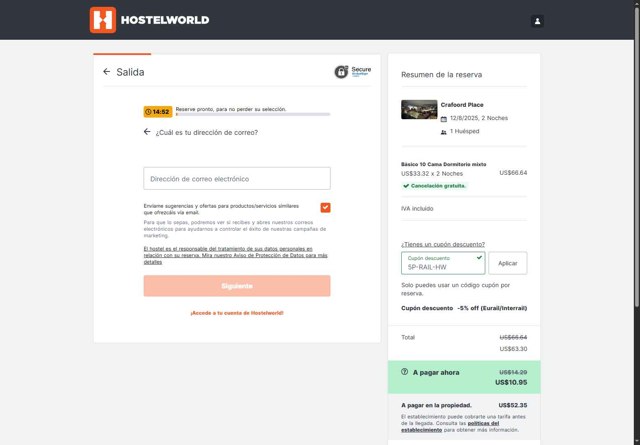
Task: Toggle the ¿Tienes un cupón descuento? link
Action: (x=443, y=244)
